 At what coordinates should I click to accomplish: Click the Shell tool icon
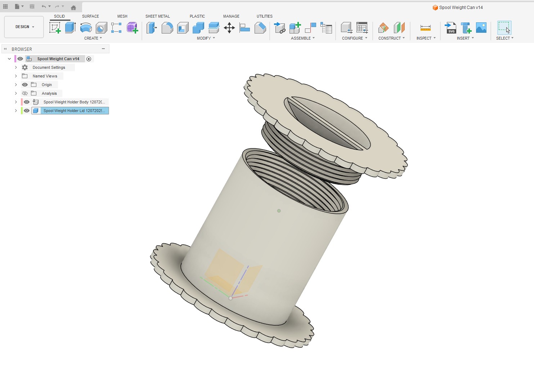(183, 28)
